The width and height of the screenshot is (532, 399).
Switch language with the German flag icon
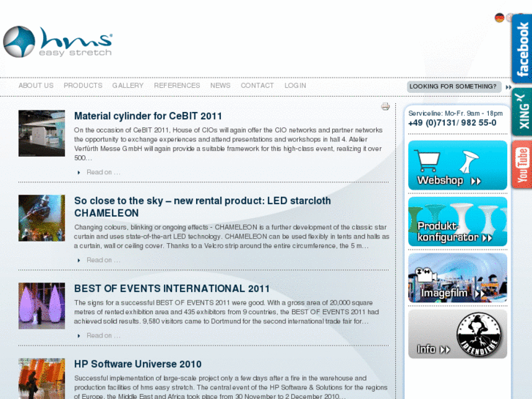tap(499, 18)
